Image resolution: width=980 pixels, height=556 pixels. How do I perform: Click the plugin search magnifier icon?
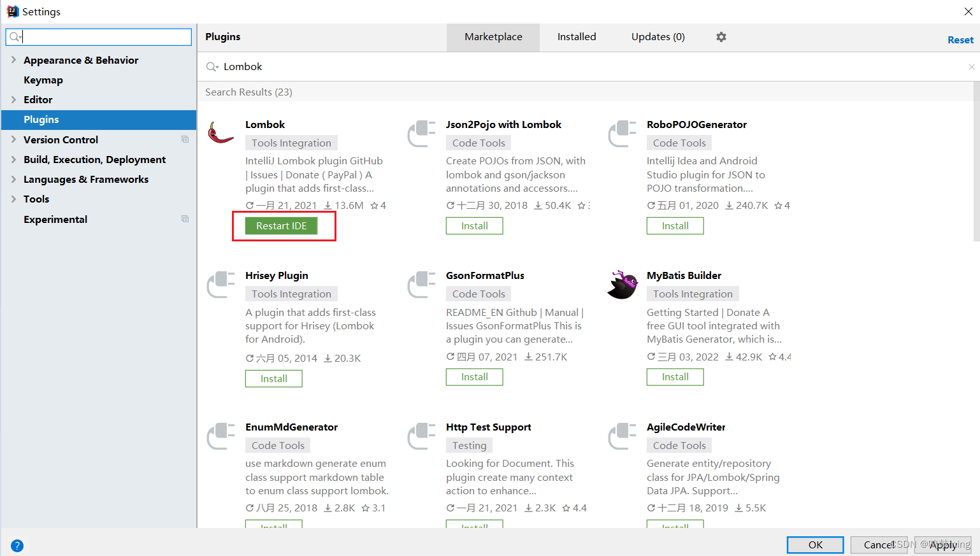212,67
